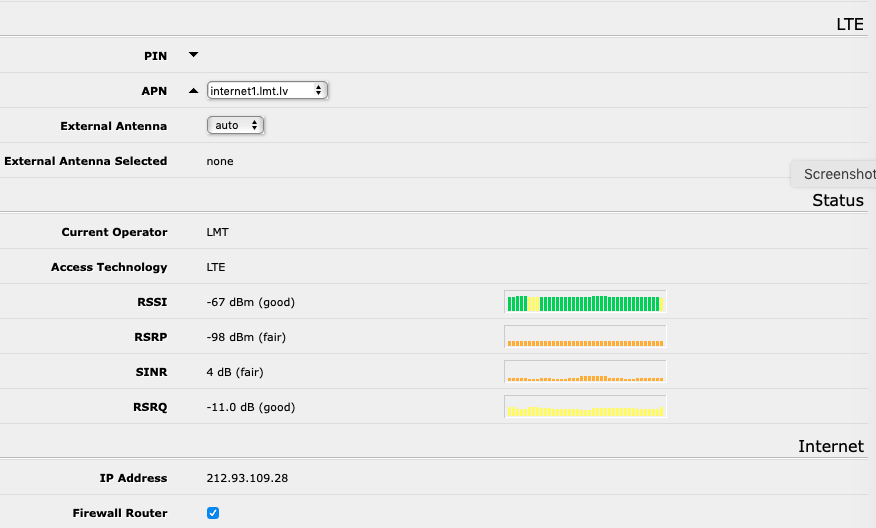Click the Access Technology value LTE
The image size is (876, 528).
216,267
